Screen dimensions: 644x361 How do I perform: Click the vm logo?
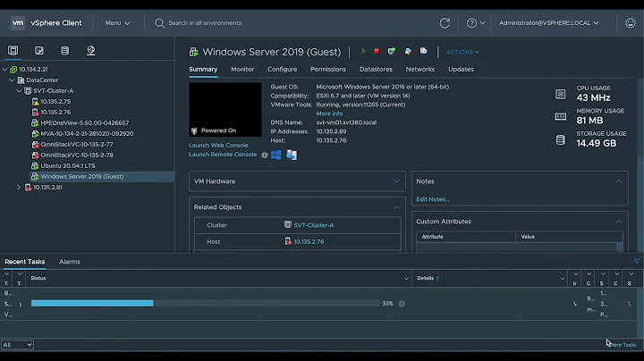tap(18, 23)
